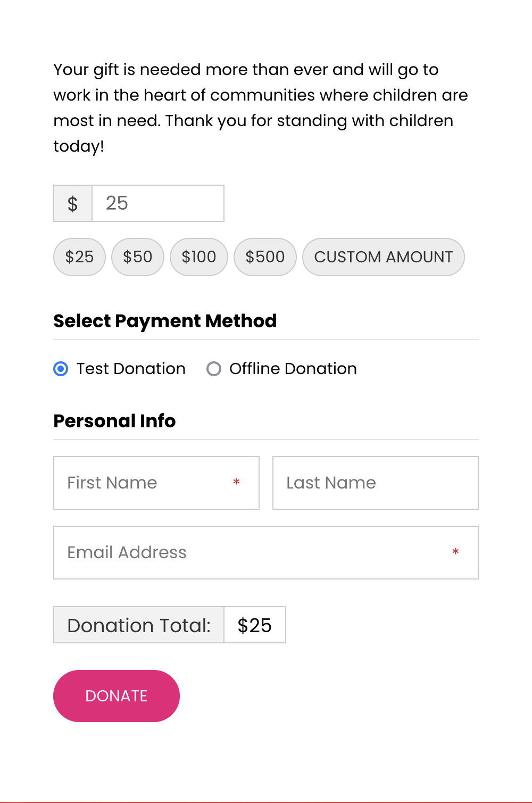Select the $25 donation amount button

pos(79,257)
